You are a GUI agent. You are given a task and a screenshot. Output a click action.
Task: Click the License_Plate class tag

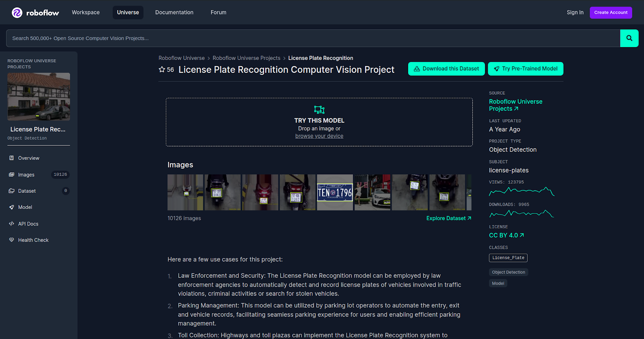pos(508,258)
